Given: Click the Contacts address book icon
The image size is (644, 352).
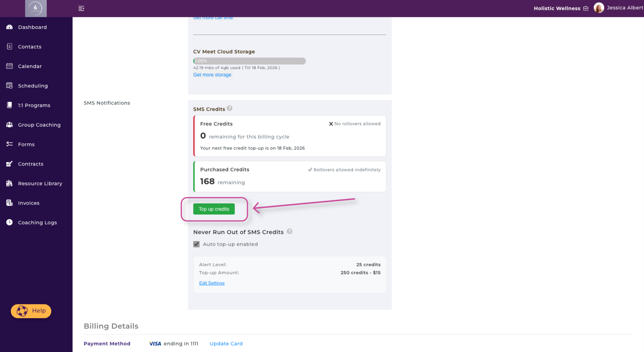Looking at the screenshot, I should pyautogui.click(x=10, y=47).
